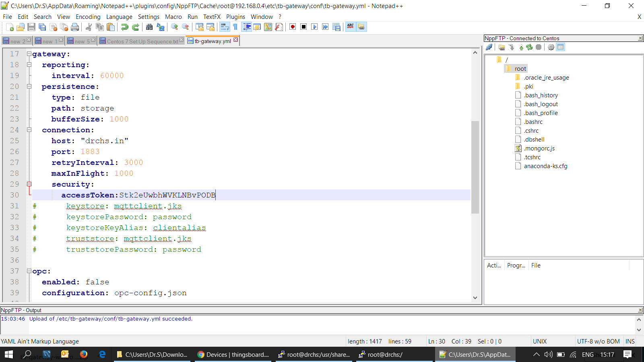The image size is (644, 362).
Task: Open the Plugins menu
Action: (x=235, y=16)
